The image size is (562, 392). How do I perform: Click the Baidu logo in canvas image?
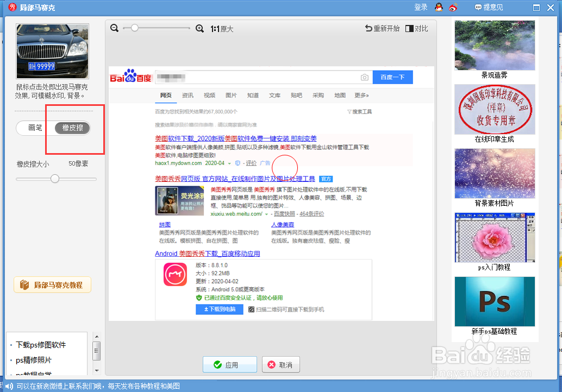point(131,76)
